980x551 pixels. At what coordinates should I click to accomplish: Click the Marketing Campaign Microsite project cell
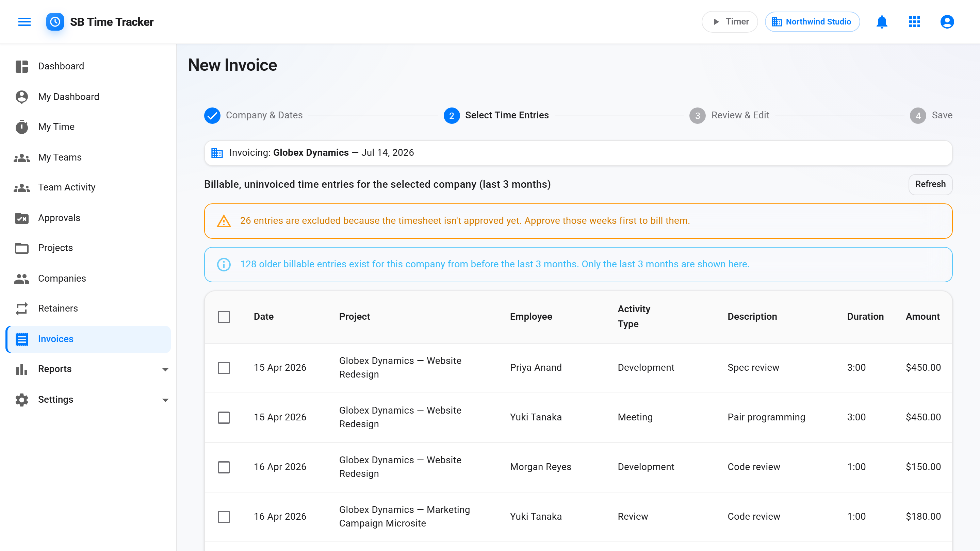tap(404, 517)
